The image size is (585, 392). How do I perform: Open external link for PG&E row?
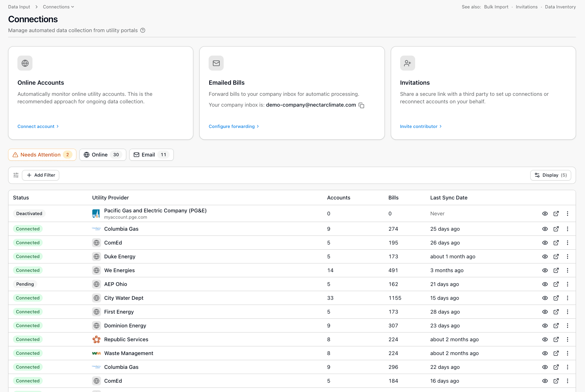click(x=556, y=214)
